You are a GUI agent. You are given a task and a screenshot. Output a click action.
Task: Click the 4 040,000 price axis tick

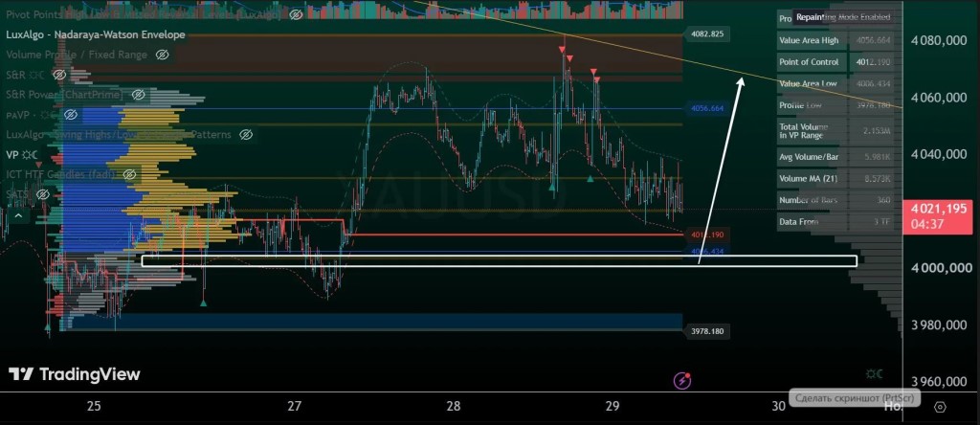pos(940,154)
